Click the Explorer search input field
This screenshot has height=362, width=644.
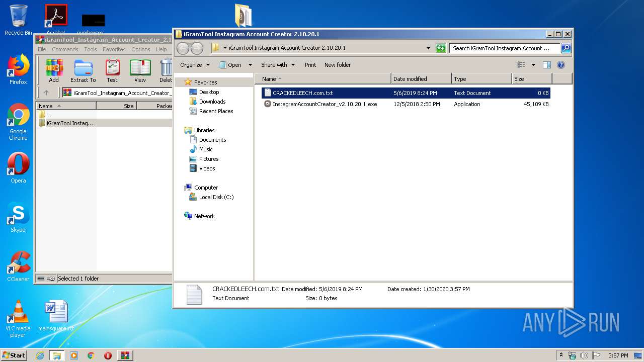[505, 48]
